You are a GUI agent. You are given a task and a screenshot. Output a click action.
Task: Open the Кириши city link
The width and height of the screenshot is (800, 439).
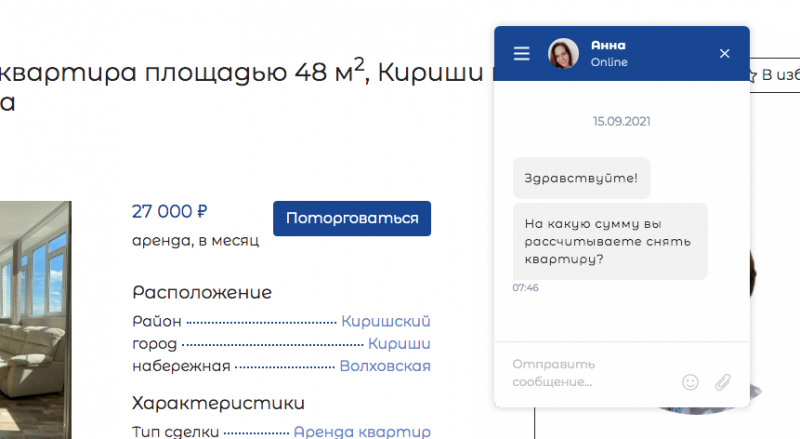click(399, 344)
